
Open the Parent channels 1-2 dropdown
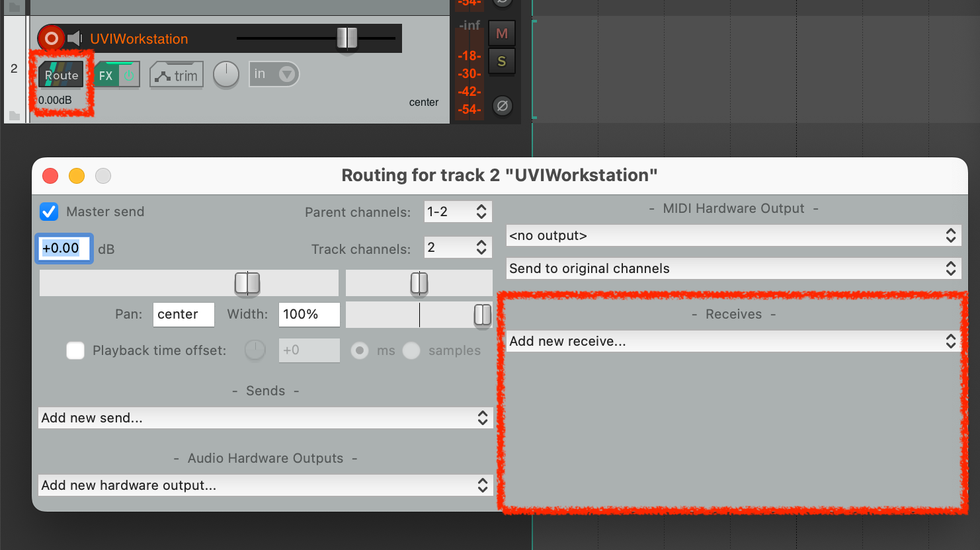[x=458, y=212]
